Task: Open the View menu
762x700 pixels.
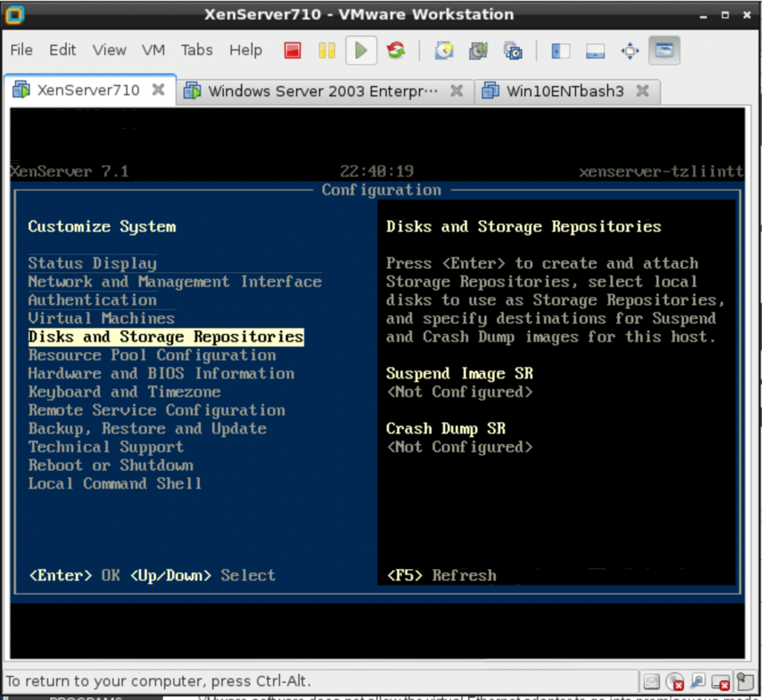Action: tap(109, 50)
